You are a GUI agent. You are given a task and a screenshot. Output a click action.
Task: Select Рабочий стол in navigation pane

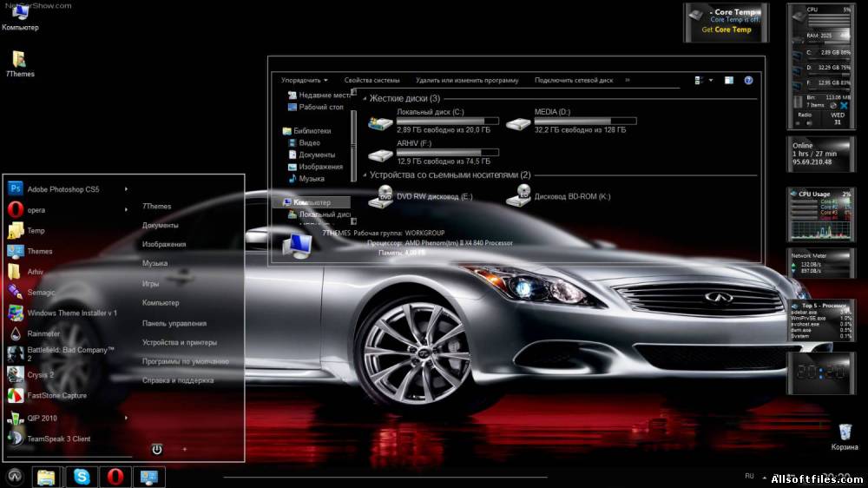pos(316,107)
